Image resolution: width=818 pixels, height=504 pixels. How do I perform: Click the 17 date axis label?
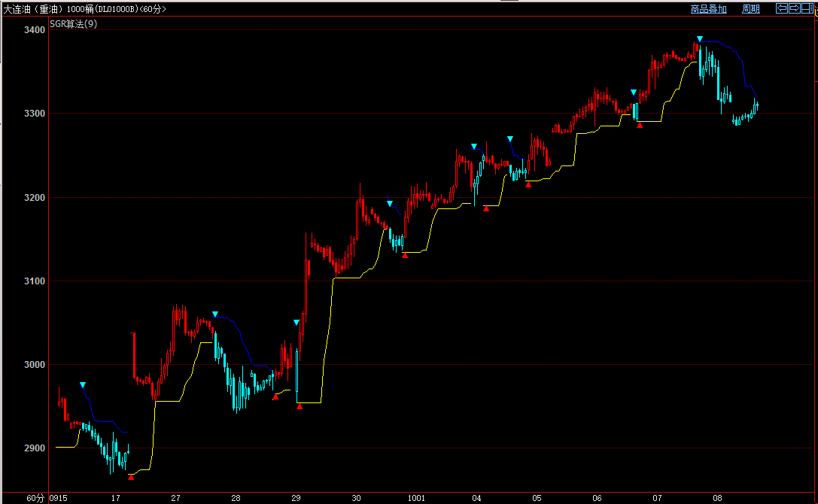115,498
